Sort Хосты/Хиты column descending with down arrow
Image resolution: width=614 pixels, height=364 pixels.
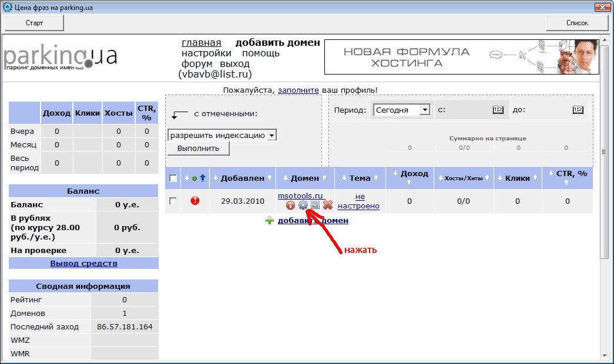point(440,178)
